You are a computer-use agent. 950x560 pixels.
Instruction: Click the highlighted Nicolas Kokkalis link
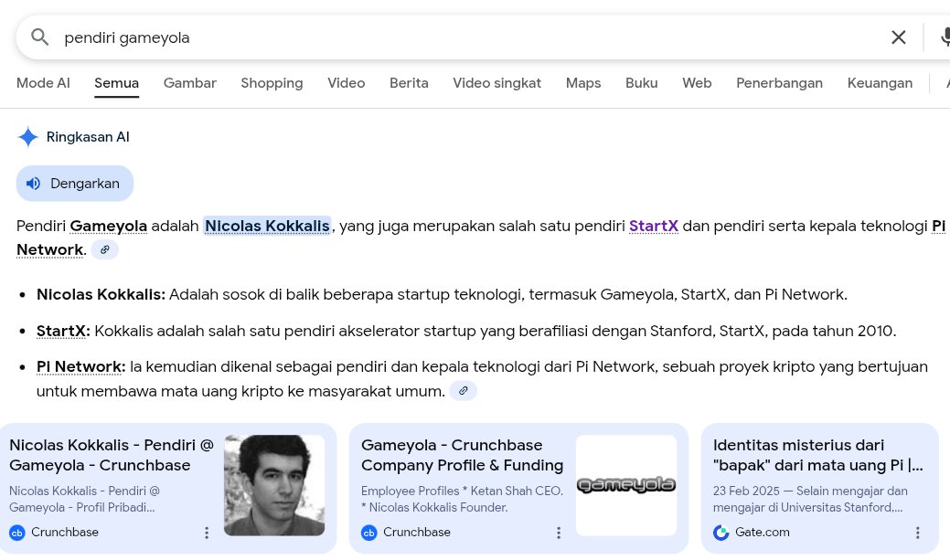click(x=267, y=226)
